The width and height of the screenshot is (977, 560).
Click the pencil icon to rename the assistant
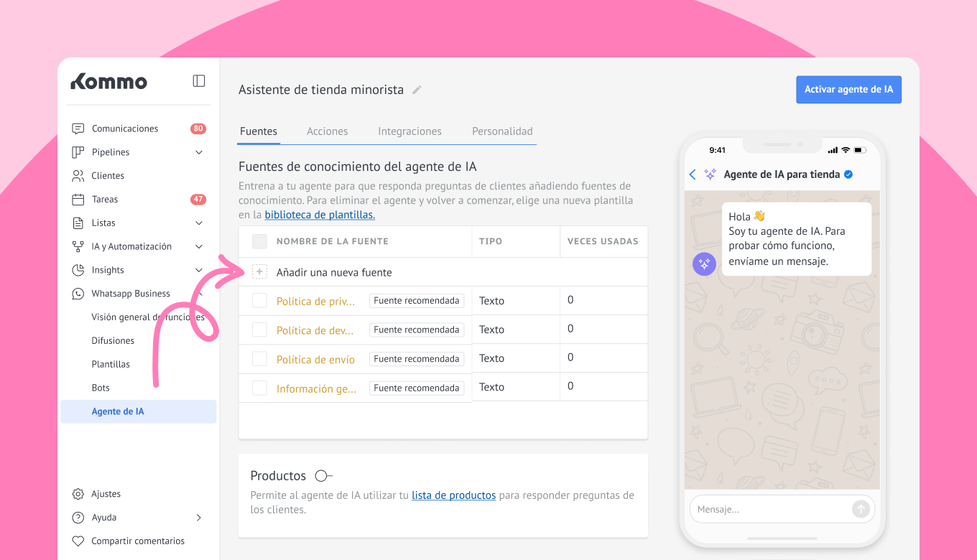[x=417, y=90]
